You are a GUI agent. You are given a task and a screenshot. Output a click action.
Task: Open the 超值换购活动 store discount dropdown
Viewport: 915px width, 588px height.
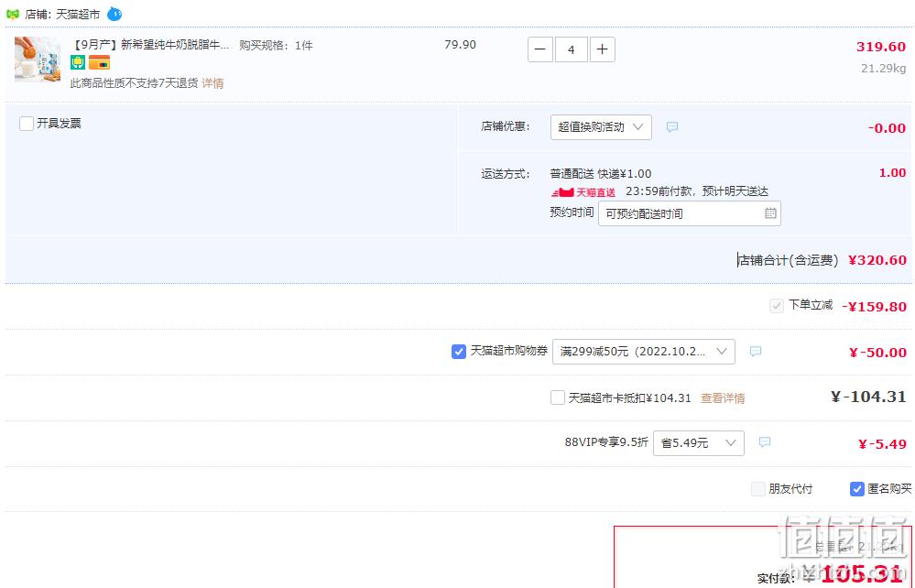click(601, 127)
